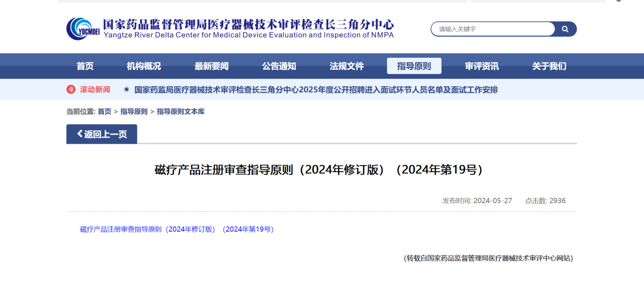
Task: Click the left chevron on 返回上一页
Action: (x=79, y=134)
